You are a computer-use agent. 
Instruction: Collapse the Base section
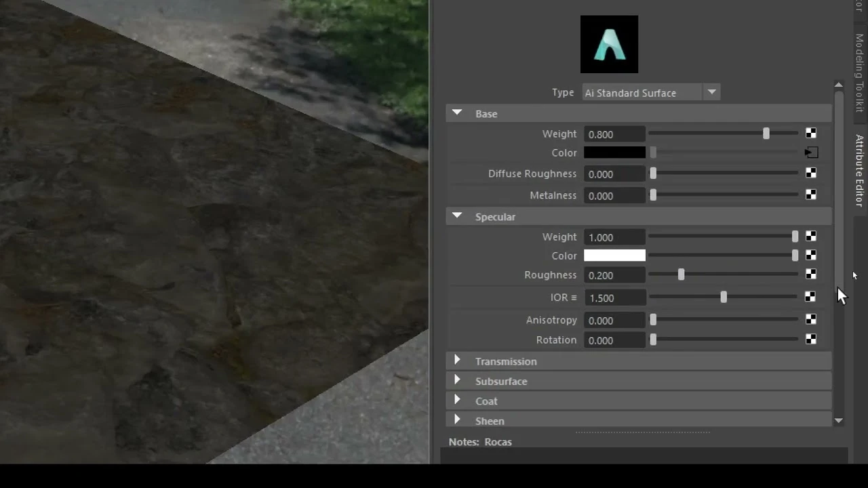457,113
